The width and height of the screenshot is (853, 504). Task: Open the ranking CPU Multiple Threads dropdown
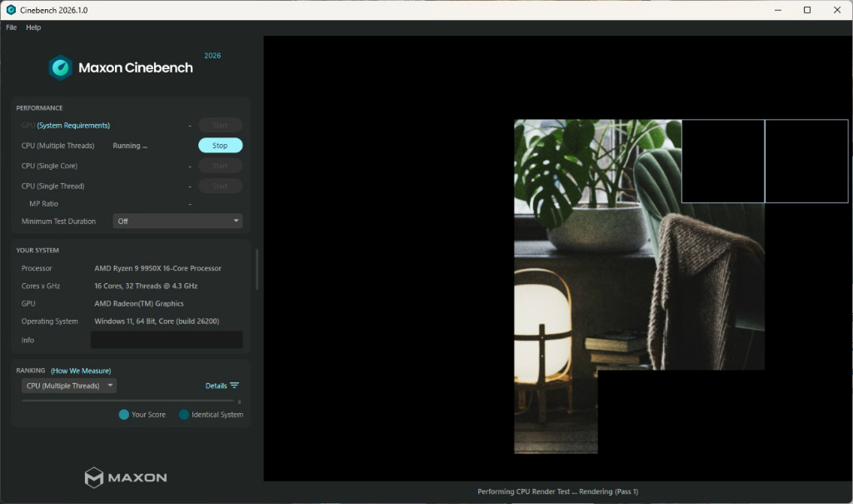[68, 386]
